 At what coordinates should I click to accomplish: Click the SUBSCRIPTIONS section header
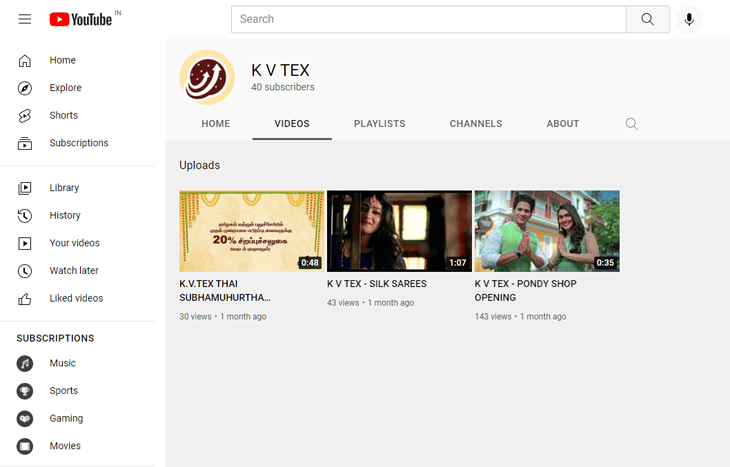coord(55,338)
